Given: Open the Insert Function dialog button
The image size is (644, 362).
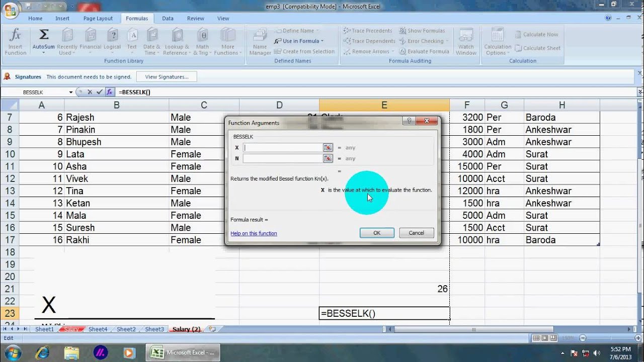Looking at the screenshot, I should tap(16, 42).
